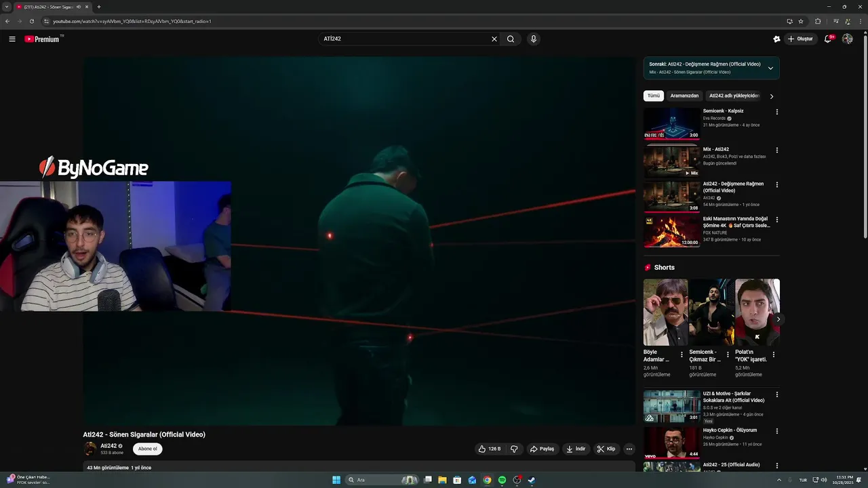Open Polat'ın YOK işareti short options

[774, 354]
